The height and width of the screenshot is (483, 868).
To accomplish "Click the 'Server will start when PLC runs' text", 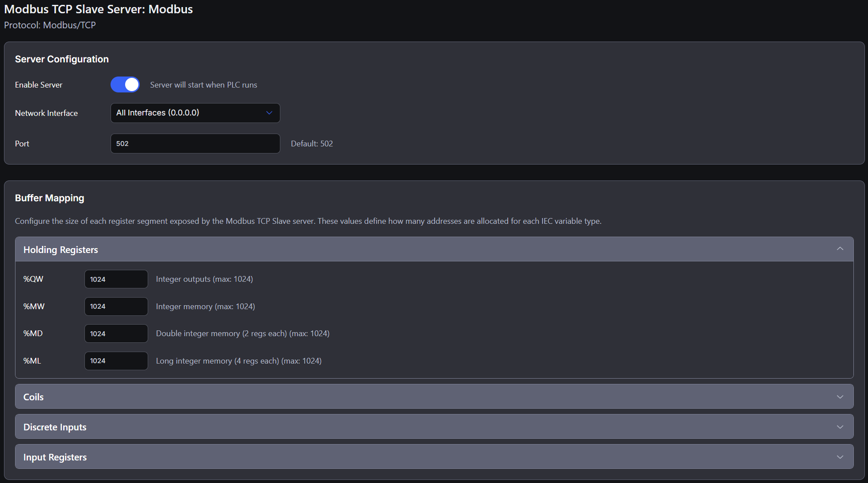I will pos(203,84).
